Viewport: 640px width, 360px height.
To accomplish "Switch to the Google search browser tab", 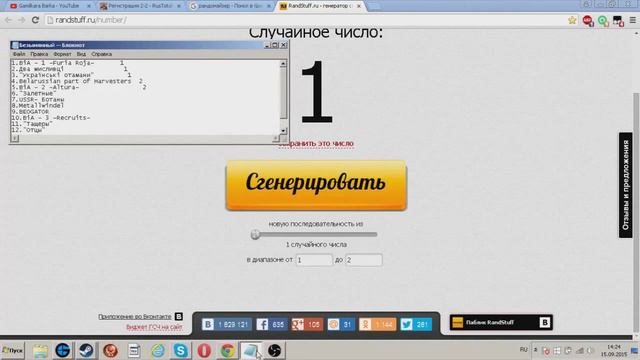I will click(230, 6).
